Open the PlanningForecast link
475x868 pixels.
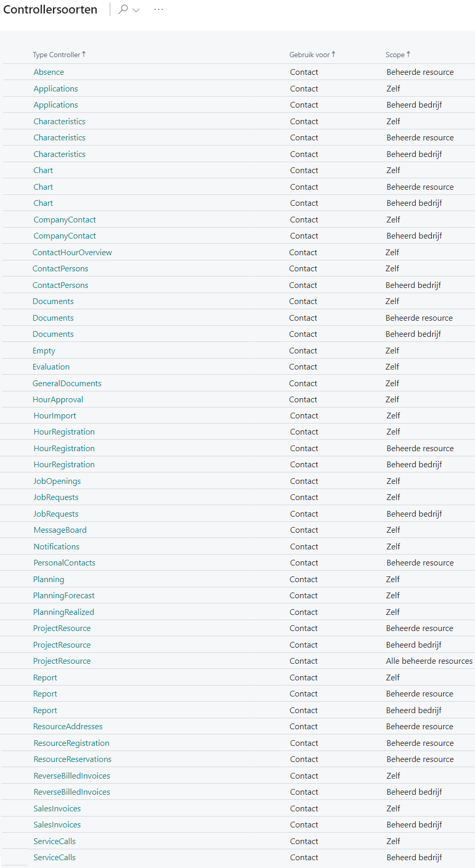64,596
